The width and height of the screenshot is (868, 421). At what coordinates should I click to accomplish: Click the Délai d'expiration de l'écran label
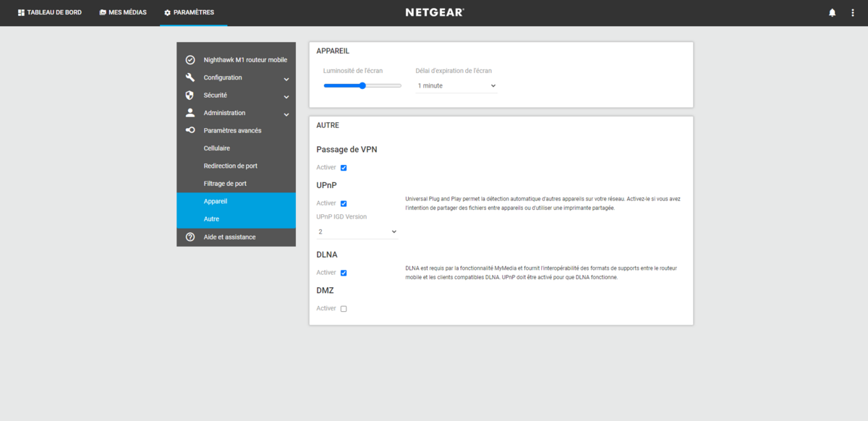coord(454,71)
